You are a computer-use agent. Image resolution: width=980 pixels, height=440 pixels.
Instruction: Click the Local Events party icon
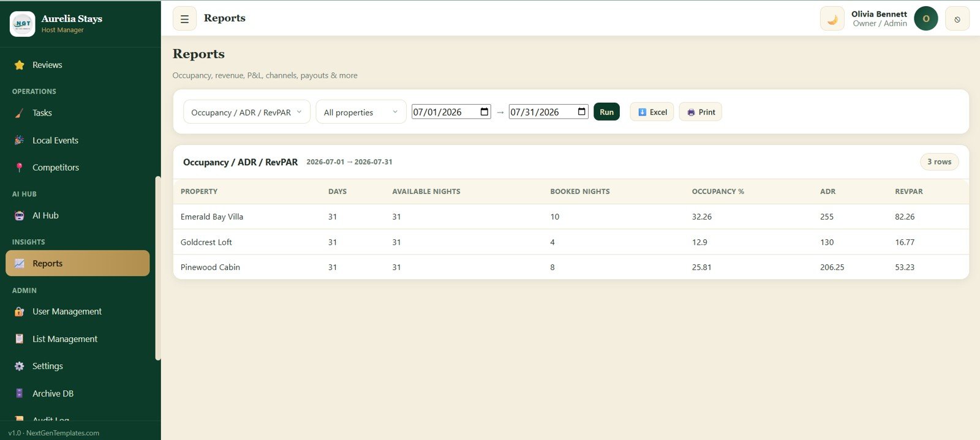pos(20,140)
